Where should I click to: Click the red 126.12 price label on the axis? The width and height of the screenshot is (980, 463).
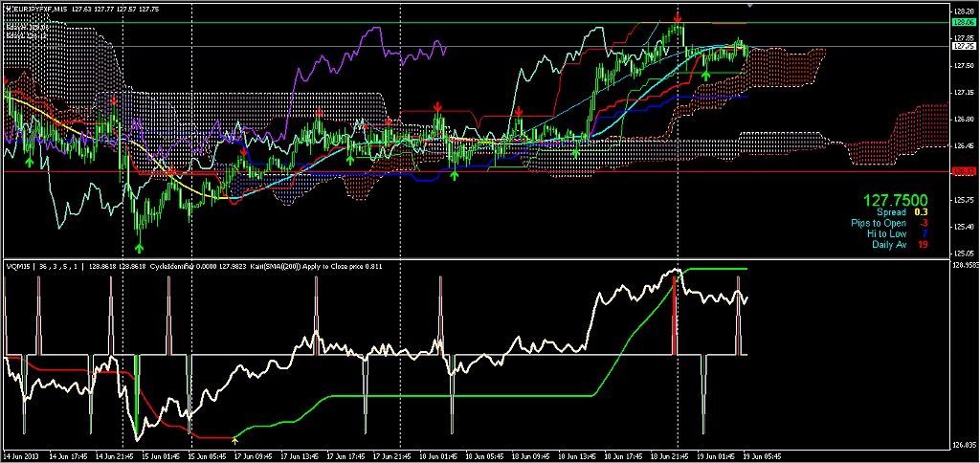point(963,171)
